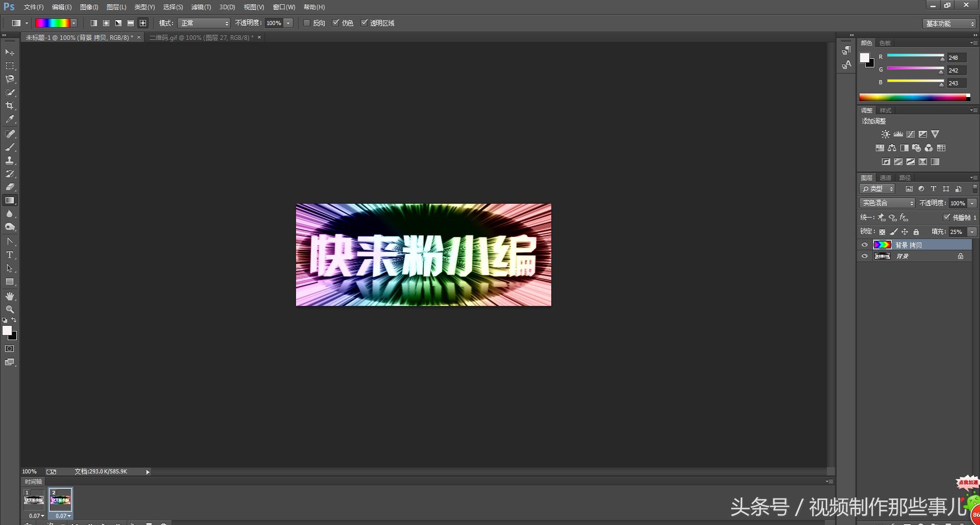Select the Eyedropper tool
Viewport: 980px width, 525px height.
pos(10,120)
